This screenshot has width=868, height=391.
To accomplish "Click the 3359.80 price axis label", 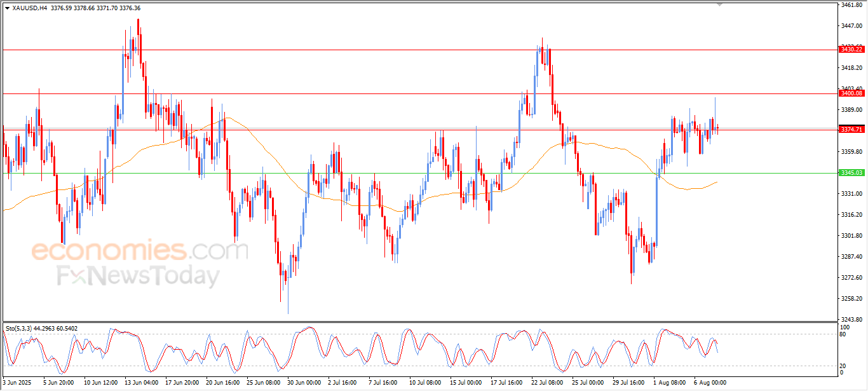I will [851, 151].
